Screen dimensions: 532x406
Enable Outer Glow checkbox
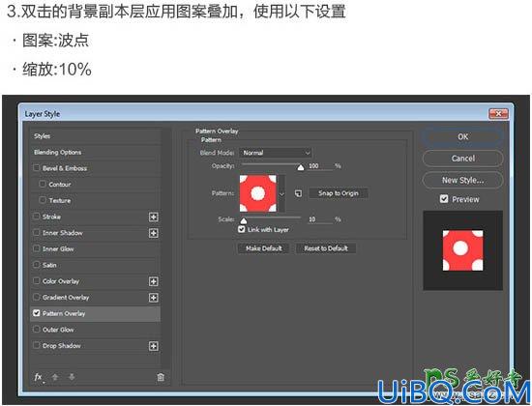click(37, 330)
